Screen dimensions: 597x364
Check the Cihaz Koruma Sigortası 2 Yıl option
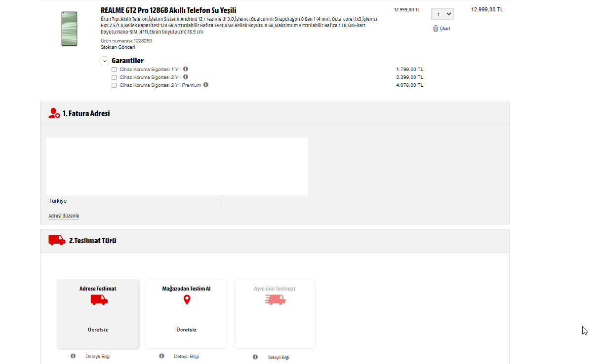114,77
